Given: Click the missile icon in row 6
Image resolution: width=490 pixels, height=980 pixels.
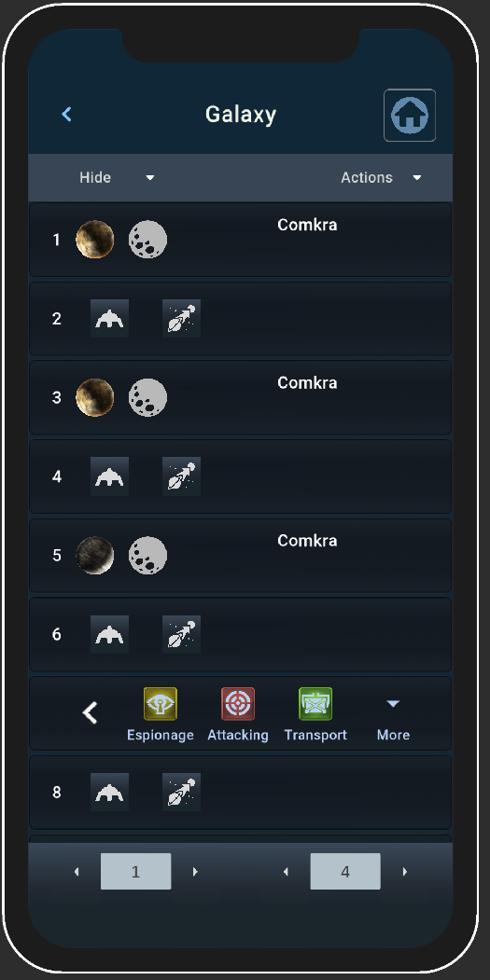Looking at the screenshot, I should click(181, 634).
